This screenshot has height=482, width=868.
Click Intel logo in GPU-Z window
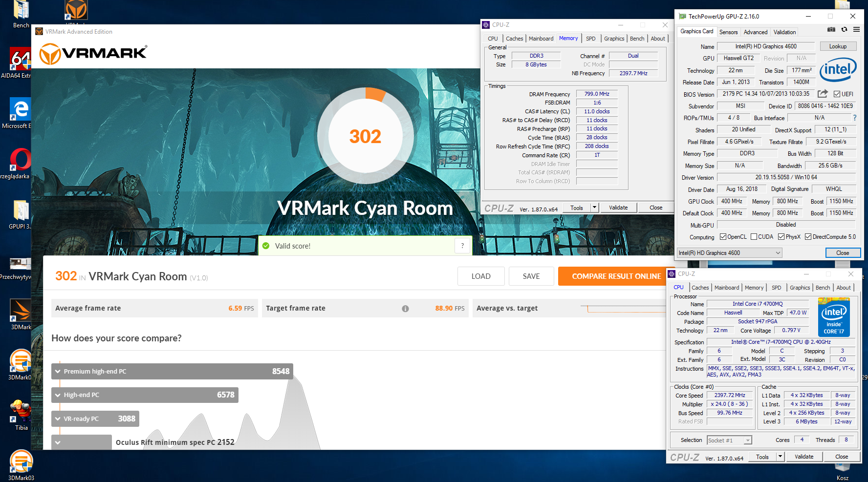[x=838, y=70]
